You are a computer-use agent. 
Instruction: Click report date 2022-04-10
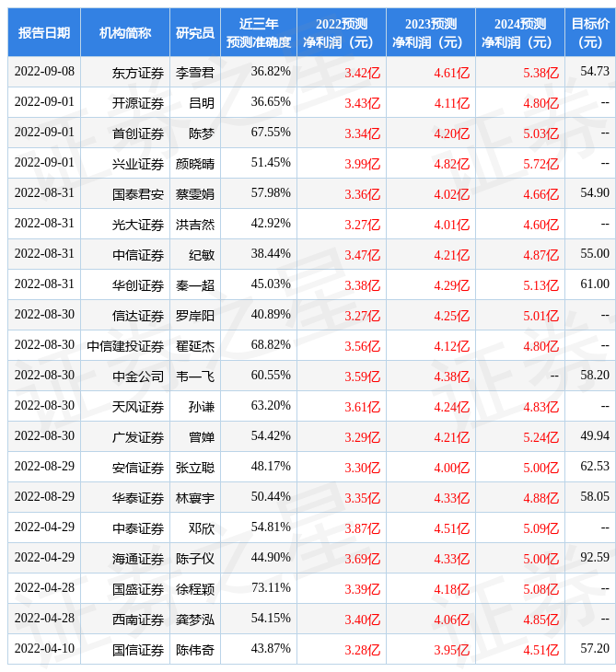pyautogui.click(x=44, y=649)
